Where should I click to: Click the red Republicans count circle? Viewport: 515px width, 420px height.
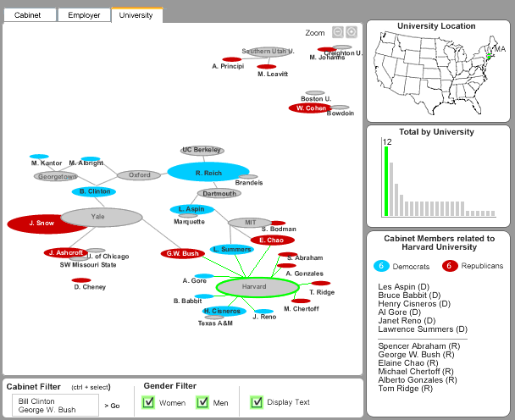tap(450, 266)
